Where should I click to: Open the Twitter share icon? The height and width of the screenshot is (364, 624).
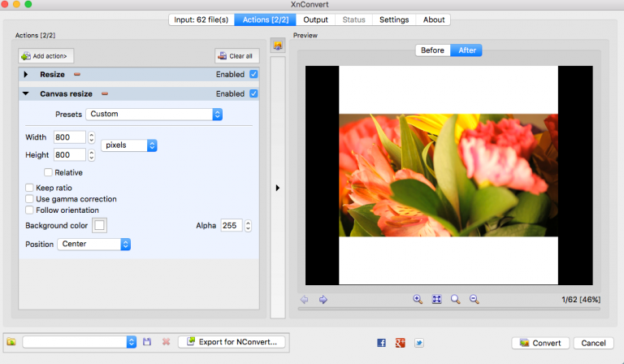[419, 343]
